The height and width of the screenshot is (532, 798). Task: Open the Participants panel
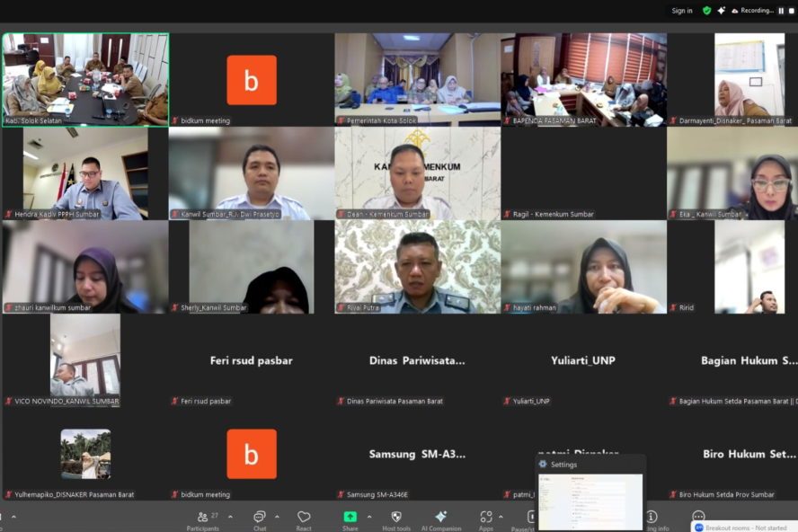click(x=203, y=519)
